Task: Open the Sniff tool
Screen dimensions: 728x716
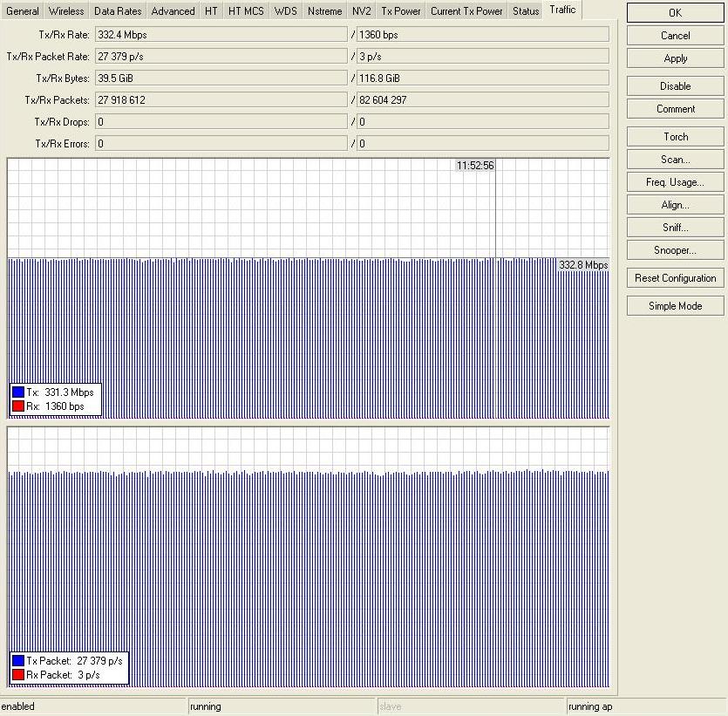Action: tap(674, 227)
